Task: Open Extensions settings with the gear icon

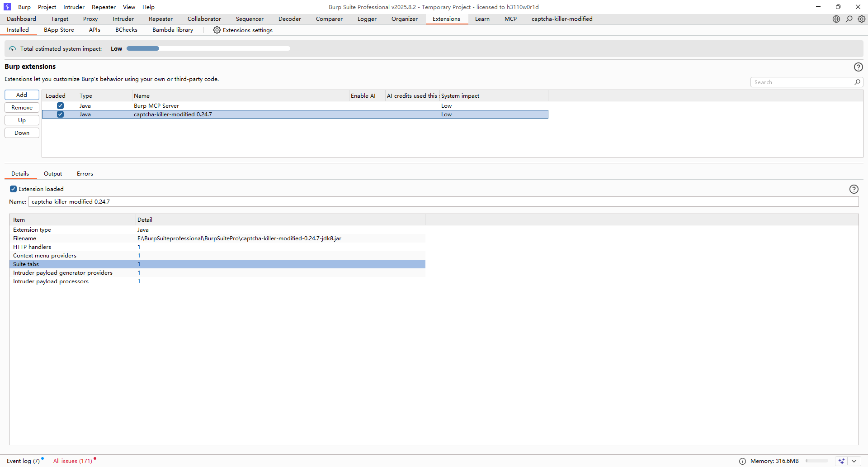Action: [x=217, y=30]
